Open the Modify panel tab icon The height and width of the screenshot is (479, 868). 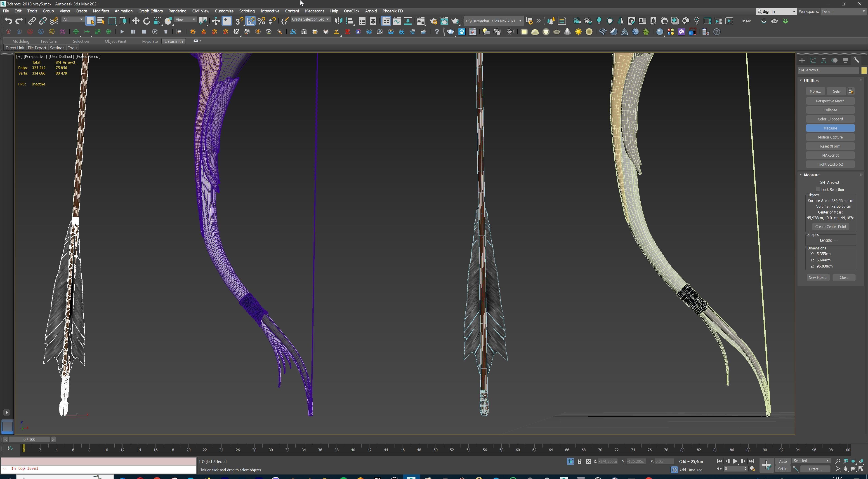coord(813,60)
